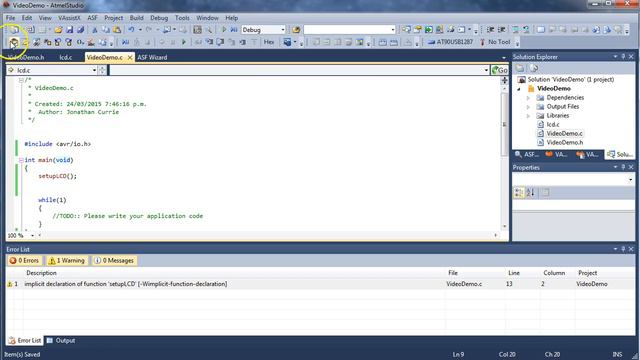Click the New Project toolbar icon
Viewport: 640px width, 360px height.
pyautogui.click(x=15, y=30)
